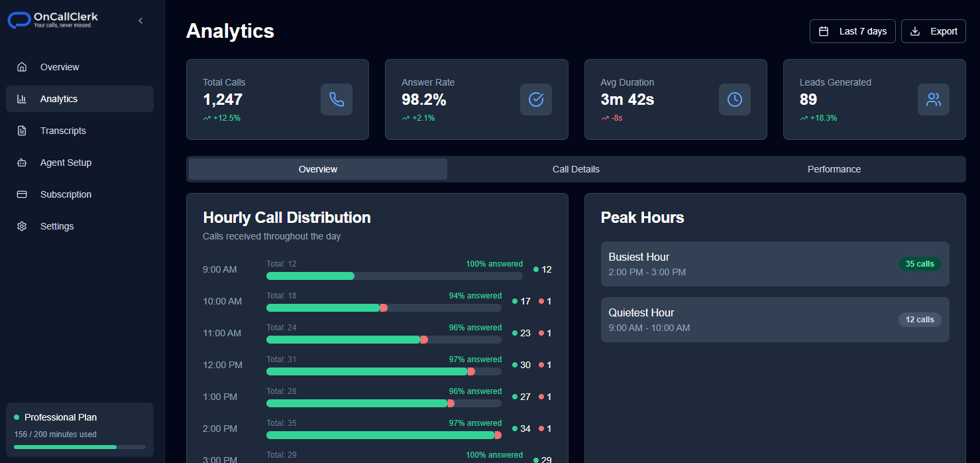Viewport: 980px width, 463px height.
Task: Click the 35 calls badge on Busiest Hour
Action: tap(920, 263)
